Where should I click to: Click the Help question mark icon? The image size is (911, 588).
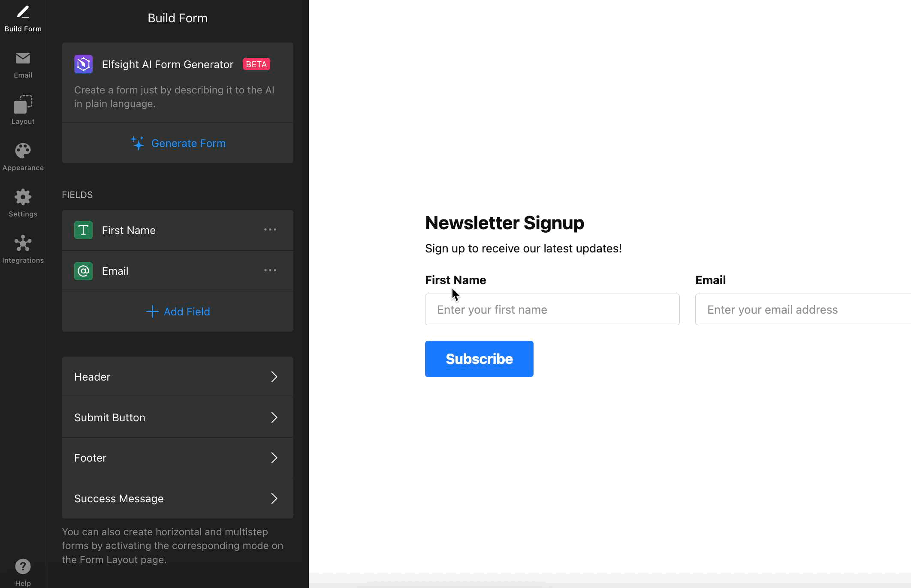click(23, 567)
